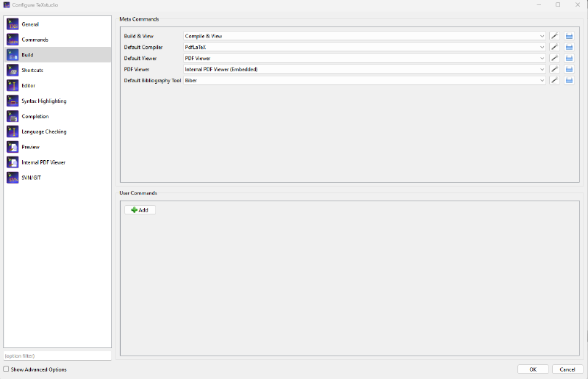Dismiss dialog with the Cancel button

click(x=567, y=369)
